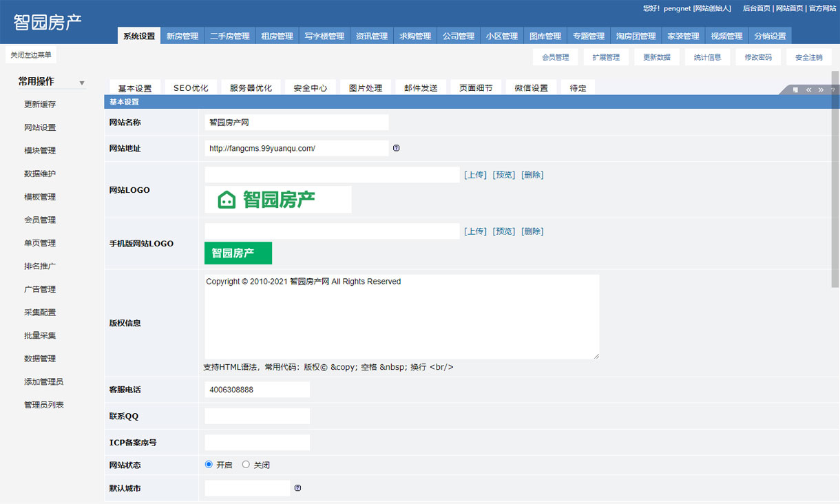
Task: Click the help icon beside 网站地址 field
Action: [396, 148]
